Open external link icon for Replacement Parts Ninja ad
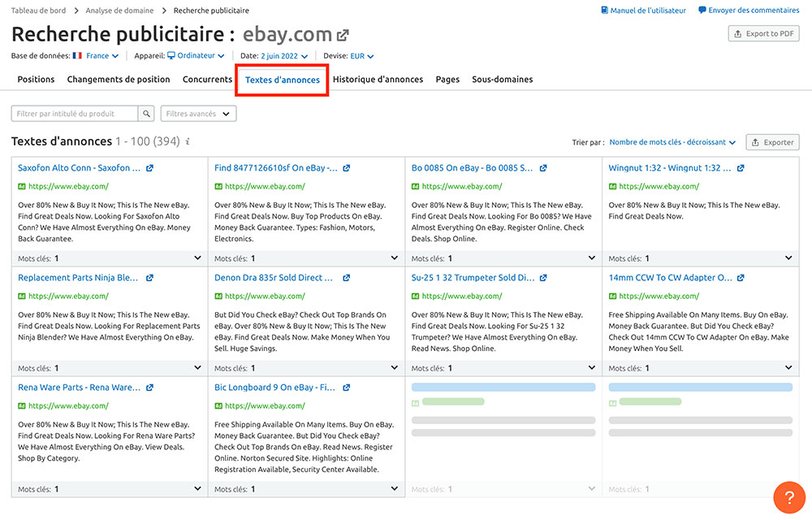The width and height of the screenshot is (812, 520). 149,278
